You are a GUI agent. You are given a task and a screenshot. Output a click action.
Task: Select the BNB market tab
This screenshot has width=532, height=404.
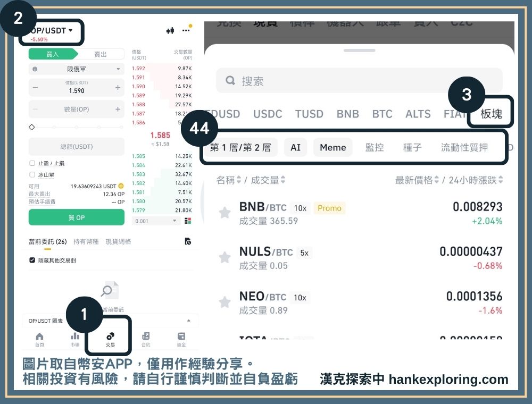click(x=348, y=114)
